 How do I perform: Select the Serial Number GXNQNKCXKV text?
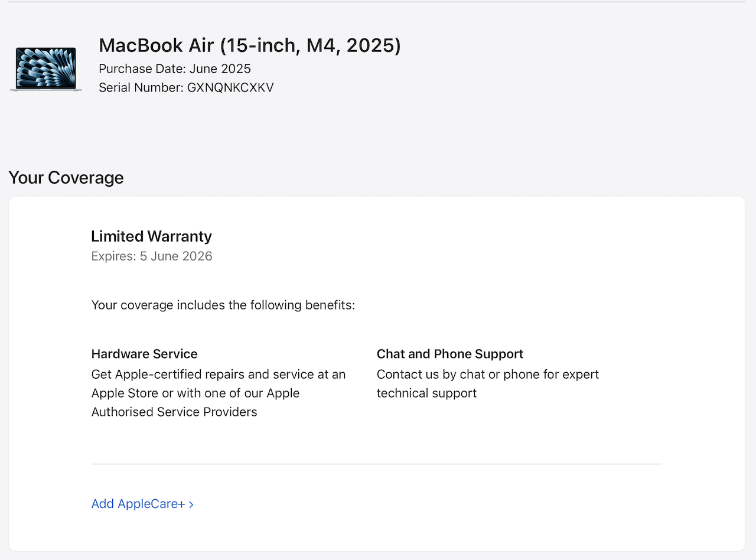click(186, 88)
